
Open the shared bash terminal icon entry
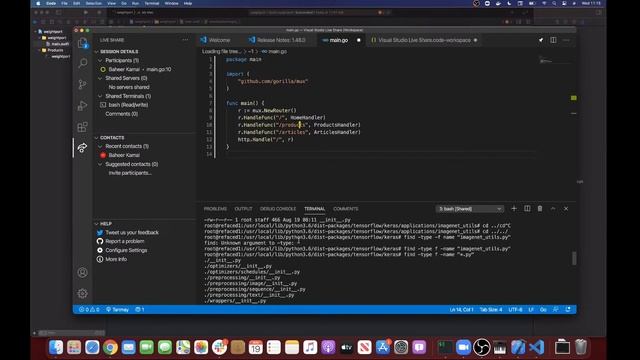(x=103, y=105)
